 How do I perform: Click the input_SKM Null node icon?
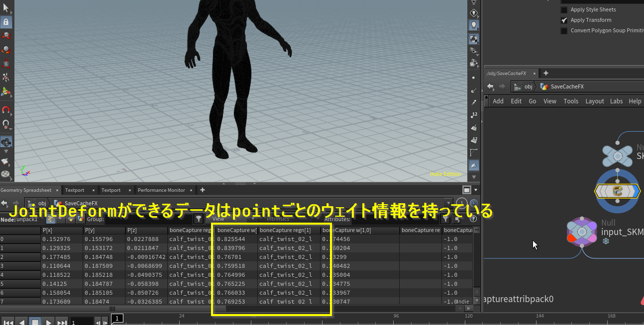pos(582,232)
